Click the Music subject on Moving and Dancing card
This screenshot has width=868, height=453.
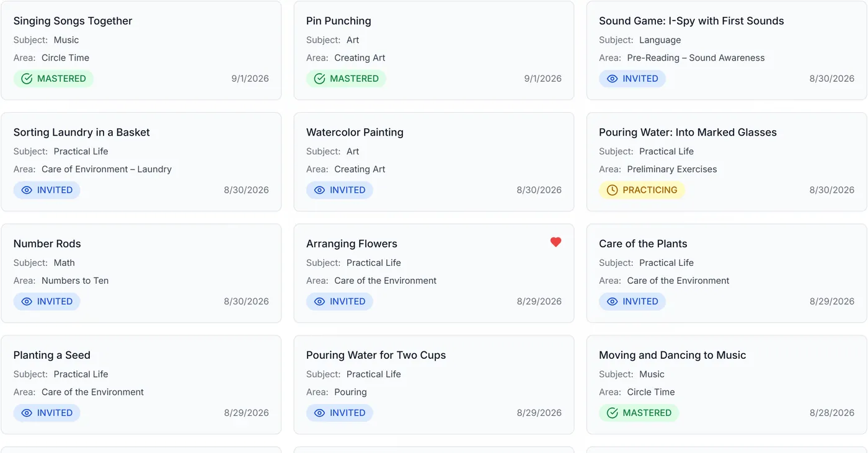point(652,375)
